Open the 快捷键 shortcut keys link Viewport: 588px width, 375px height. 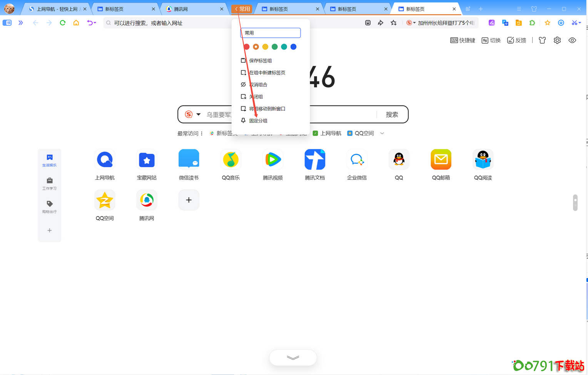click(x=463, y=40)
